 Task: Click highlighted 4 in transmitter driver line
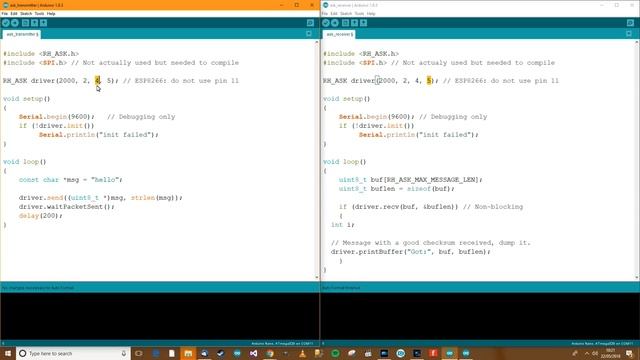pos(98,80)
